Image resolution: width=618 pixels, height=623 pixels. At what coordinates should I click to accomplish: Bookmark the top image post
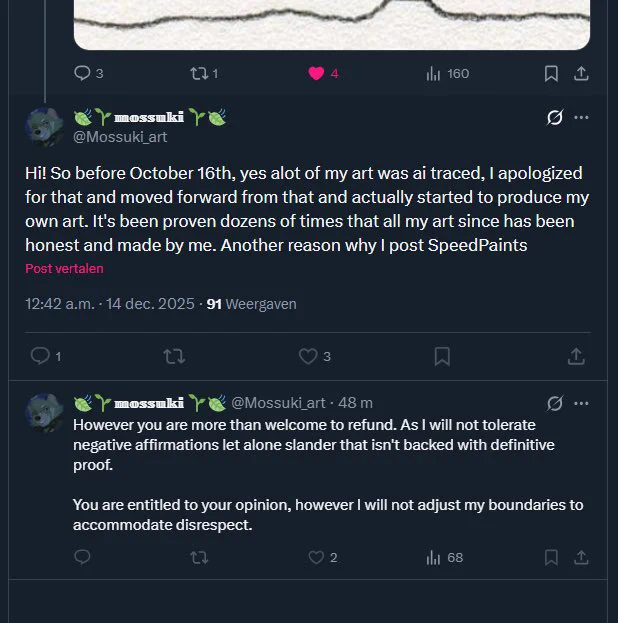(x=551, y=74)
